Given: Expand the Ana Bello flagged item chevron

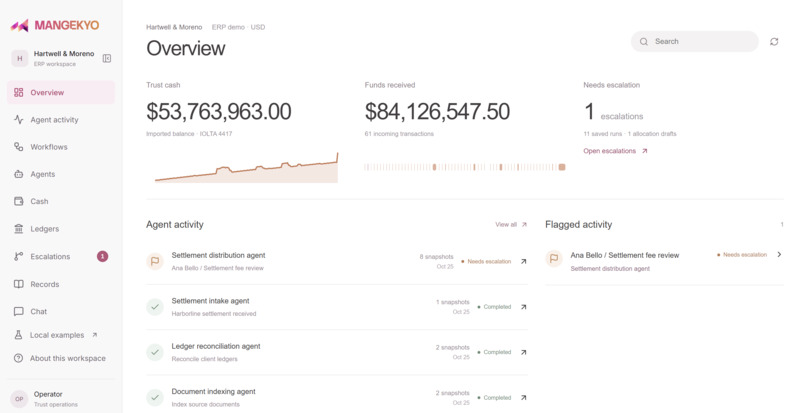Looking at the screenshot, I should (779, 255).
